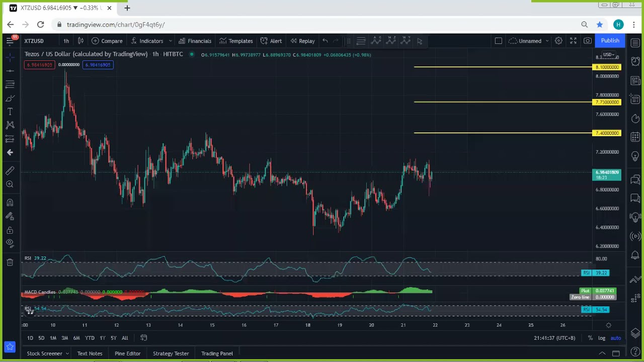This screenshot has height=362, width=644.
Task: Enter fullscreen mode
Action: [573, 41]
